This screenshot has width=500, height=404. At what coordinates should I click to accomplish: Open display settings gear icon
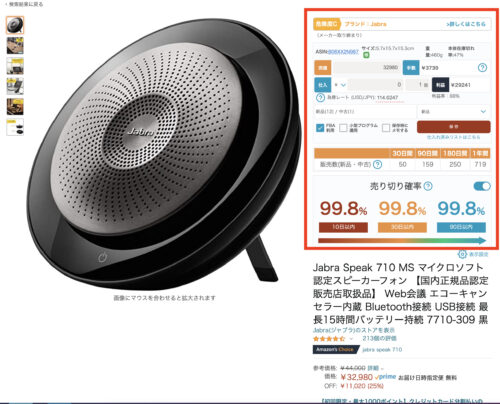click(x=462, y=254)
